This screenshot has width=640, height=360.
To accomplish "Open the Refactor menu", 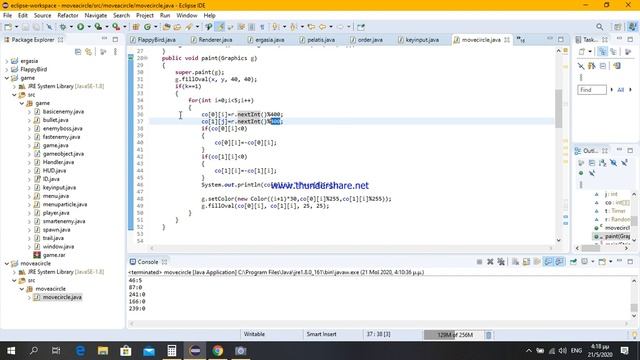I will pyautogui.click(x=68, y=15).
